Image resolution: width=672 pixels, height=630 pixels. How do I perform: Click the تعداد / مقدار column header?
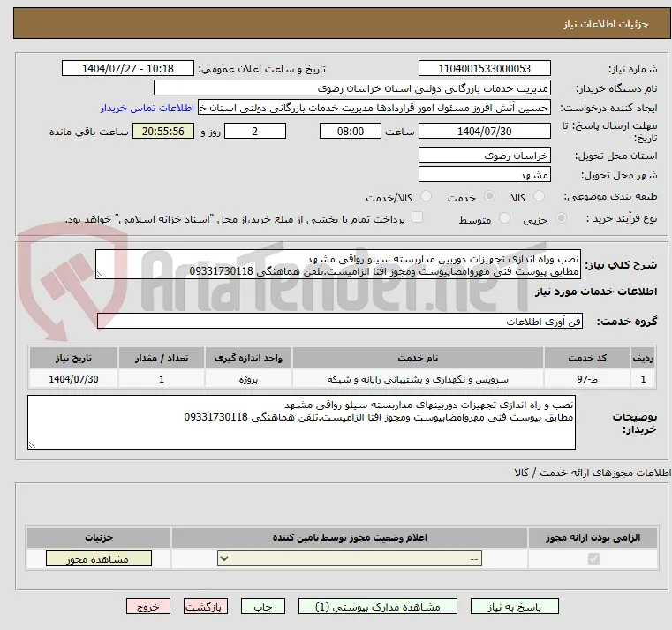(x=162, y=358)
